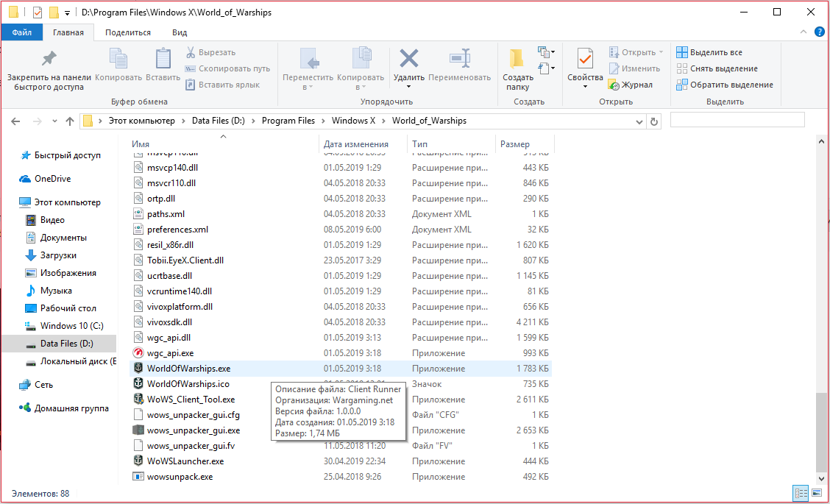Sort by the Name (Имя) column header
The width and height of the screenshot is (830, 504).
click(224, 144)
